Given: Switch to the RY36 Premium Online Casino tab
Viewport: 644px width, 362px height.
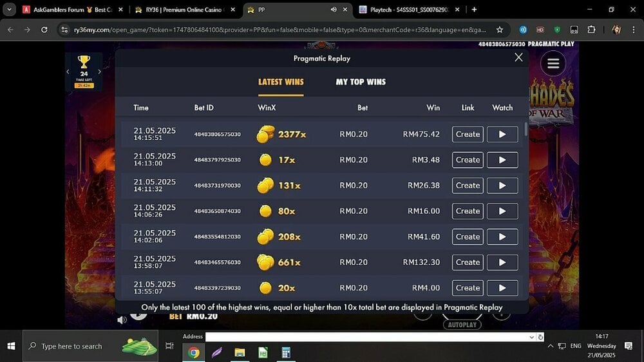Looking at the screenshot, I should point(185,10).
